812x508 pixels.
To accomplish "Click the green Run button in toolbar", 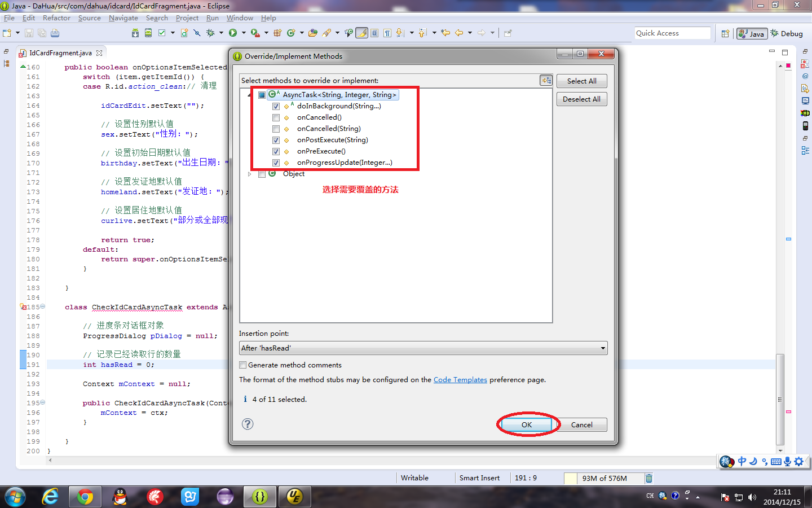I will coord(232,33).
